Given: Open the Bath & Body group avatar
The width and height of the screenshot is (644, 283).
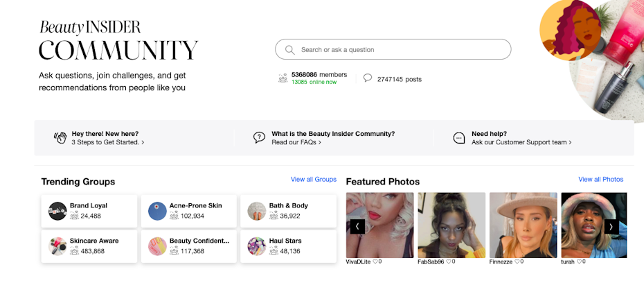Looking at the screenshot, I should pyautogui.click(x=257, y=211).
